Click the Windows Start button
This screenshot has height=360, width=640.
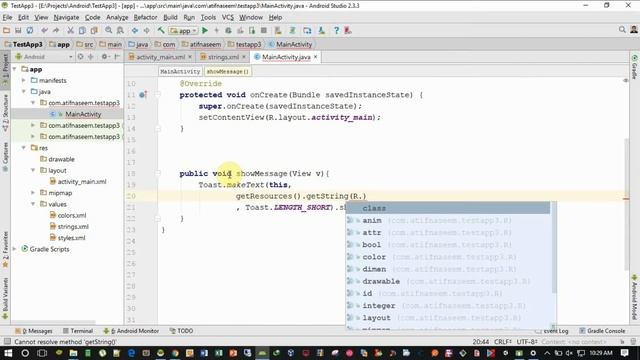[8, 353]
